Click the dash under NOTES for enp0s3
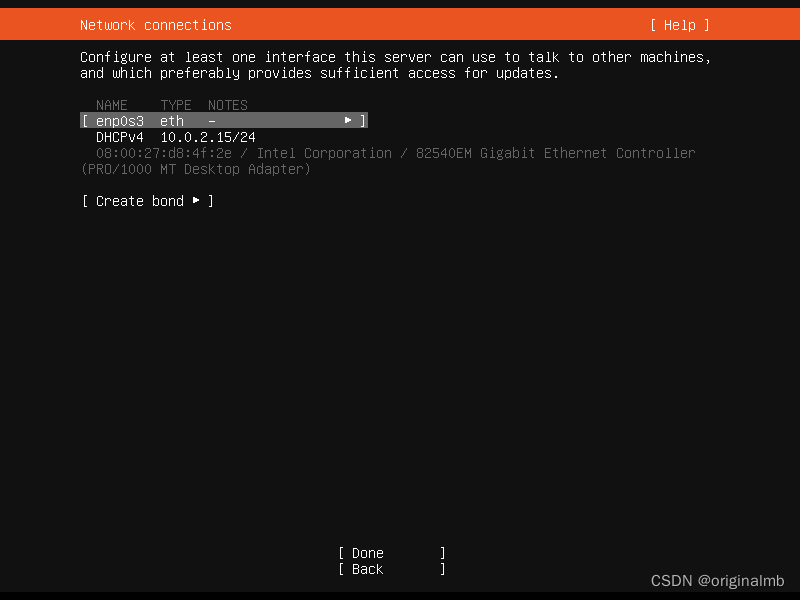This screenshot has height=600, width=800. click(x=211, y=120)
